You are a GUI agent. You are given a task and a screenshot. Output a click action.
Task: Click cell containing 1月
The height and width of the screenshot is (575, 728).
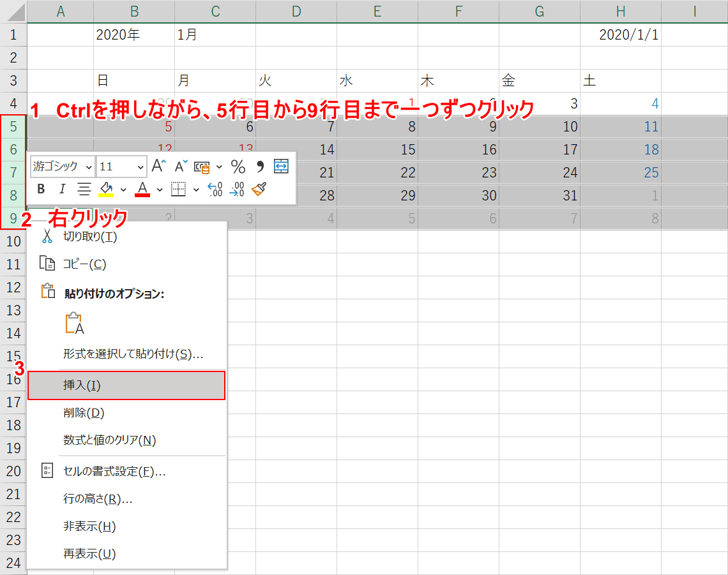pos(215,35)
